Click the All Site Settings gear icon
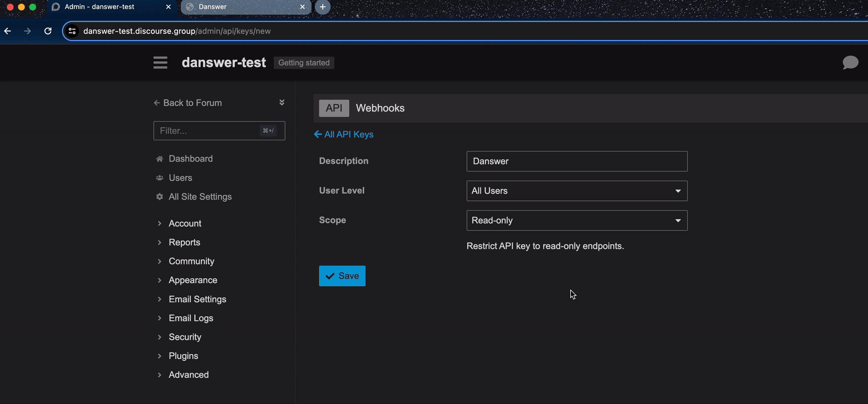This screenshot has width=868, height=404. (159, 197)
